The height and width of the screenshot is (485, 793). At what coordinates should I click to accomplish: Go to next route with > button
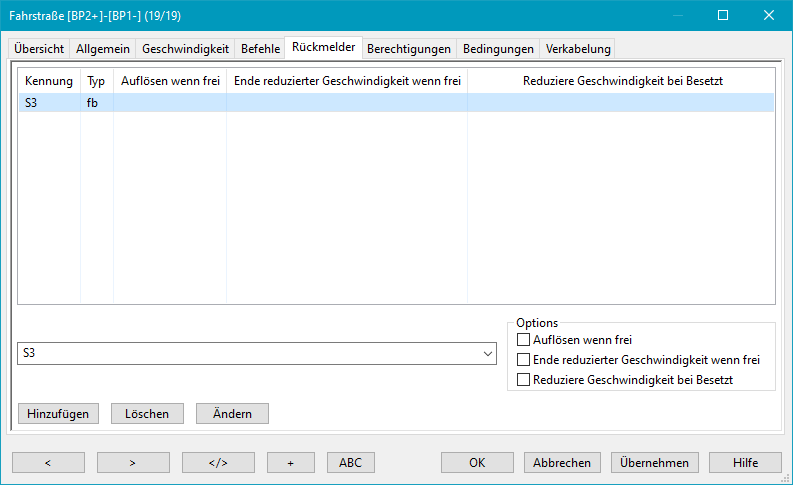pyautogui.click(x=133, y=462)
